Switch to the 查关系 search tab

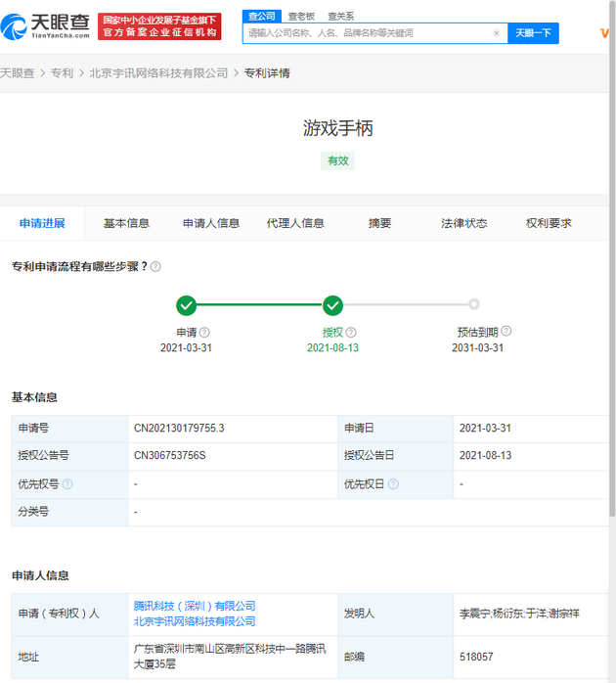point(341,17)
